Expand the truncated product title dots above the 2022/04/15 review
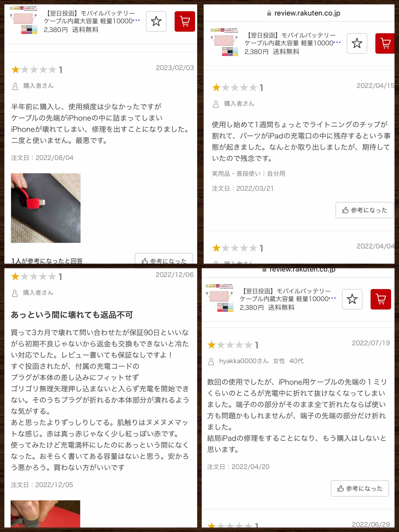The image size is (399, 532). (x=337, y=43)
